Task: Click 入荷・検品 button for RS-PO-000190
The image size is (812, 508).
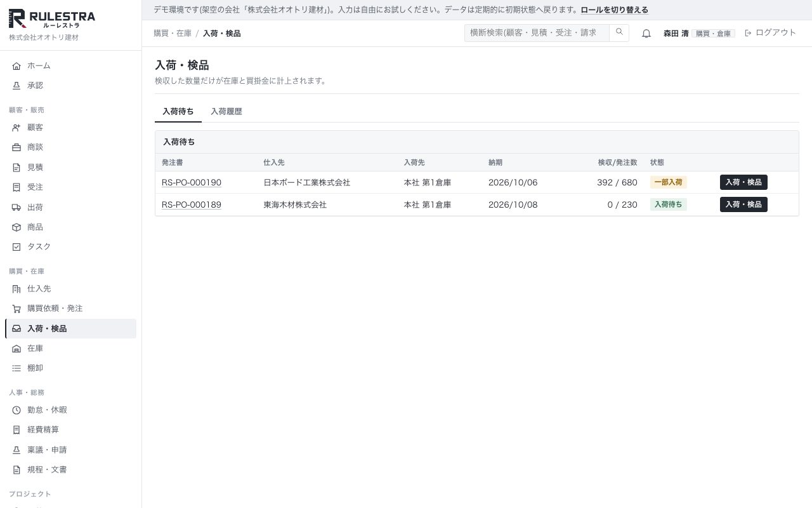Action: [x=743, y=182]
